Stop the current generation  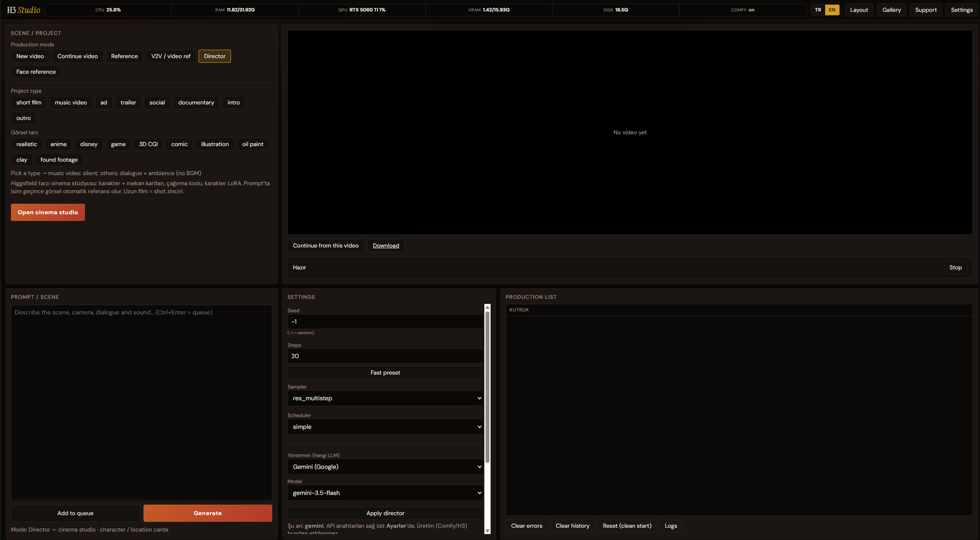click(955, 268)
